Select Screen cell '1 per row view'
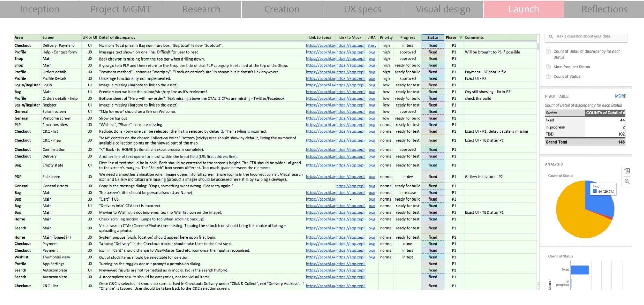The image size is (644, 305). [61, 125]
